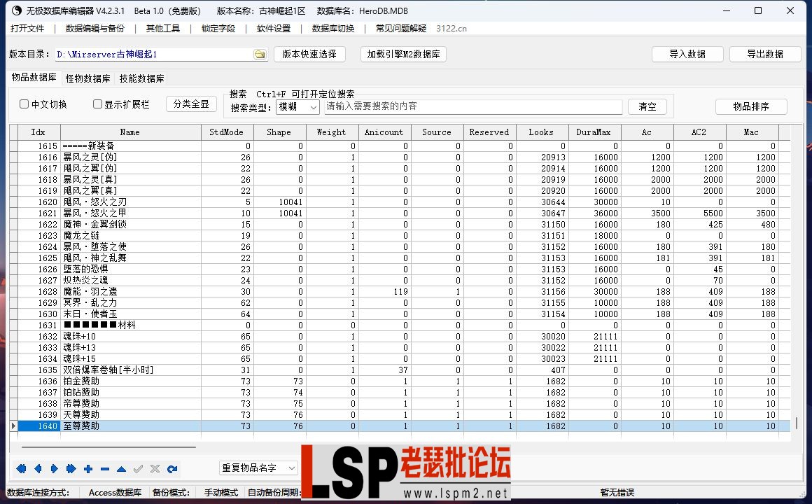Refresh data using the circular arrow icon
The height and width of the screenshot is (504, 812).
(x=173, y=469)
